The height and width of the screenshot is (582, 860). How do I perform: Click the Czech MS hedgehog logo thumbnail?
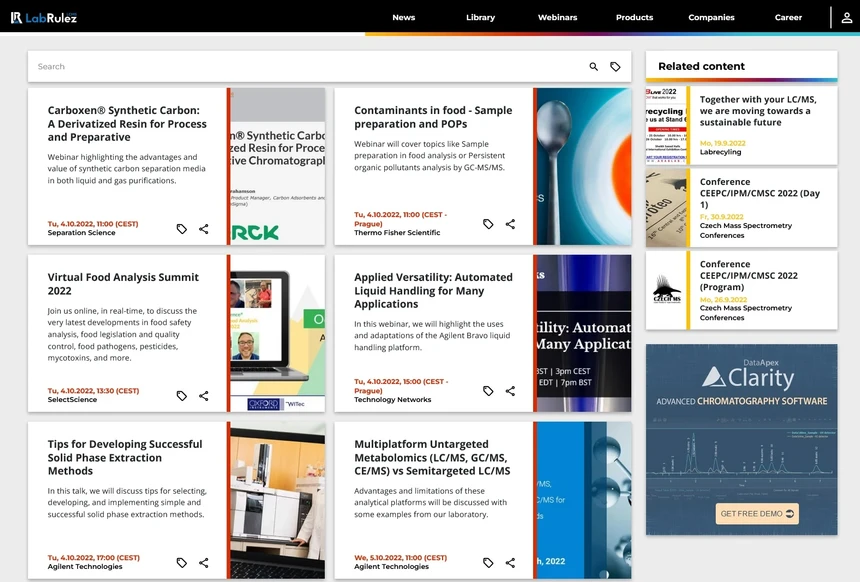point(666,290)
